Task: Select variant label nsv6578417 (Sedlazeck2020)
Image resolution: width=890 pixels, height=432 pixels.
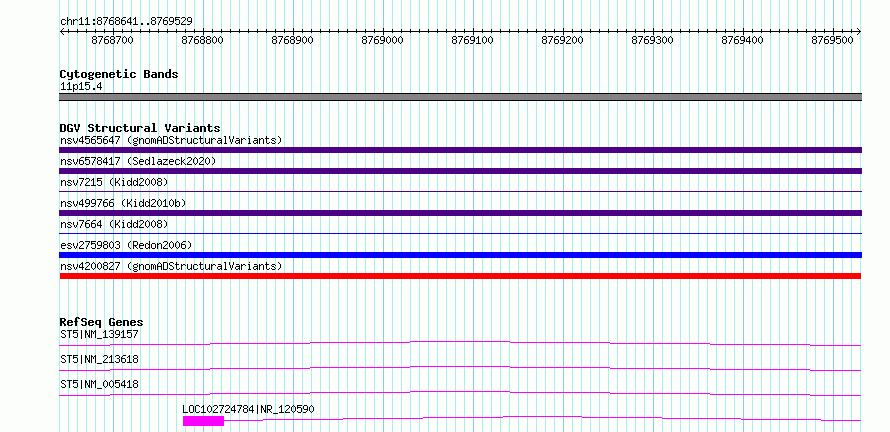Action: 138,161
